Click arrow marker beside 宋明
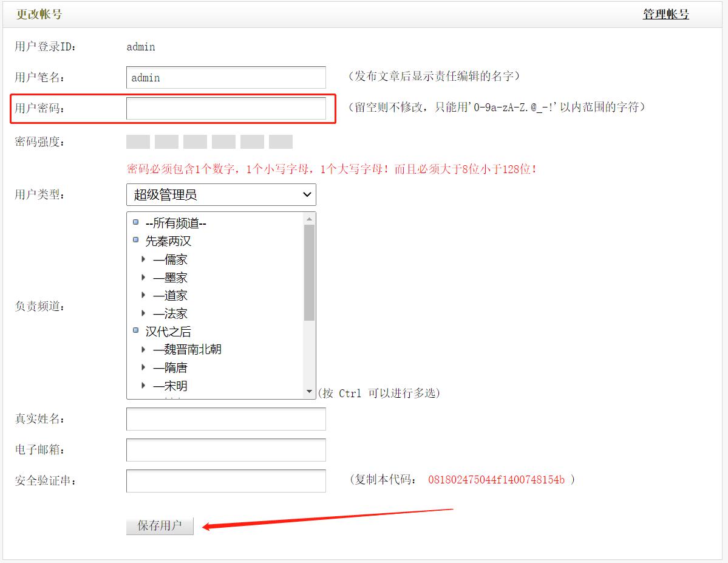 [143, 385]
